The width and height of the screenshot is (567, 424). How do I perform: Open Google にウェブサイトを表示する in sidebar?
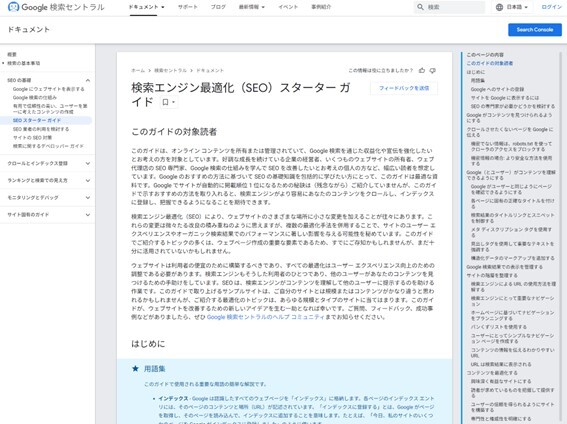pos(48,89)
